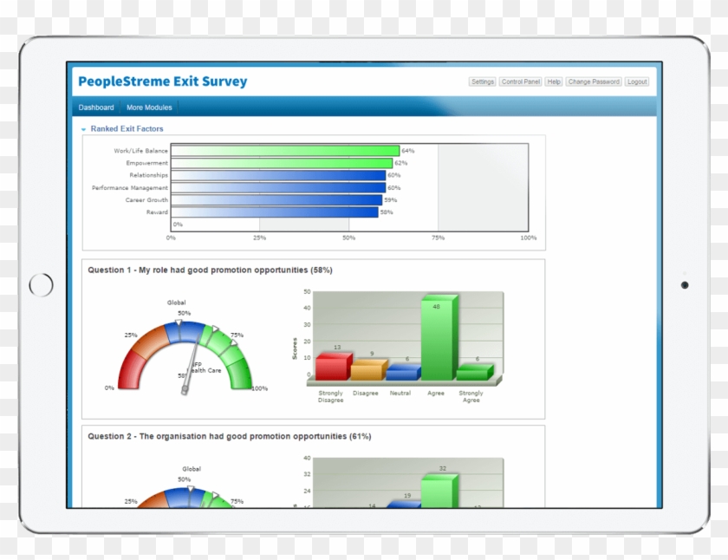This screenshot has width=728, height=560.
Task: Click the Relationships bar in ranked chart
Action: point(277,175)
